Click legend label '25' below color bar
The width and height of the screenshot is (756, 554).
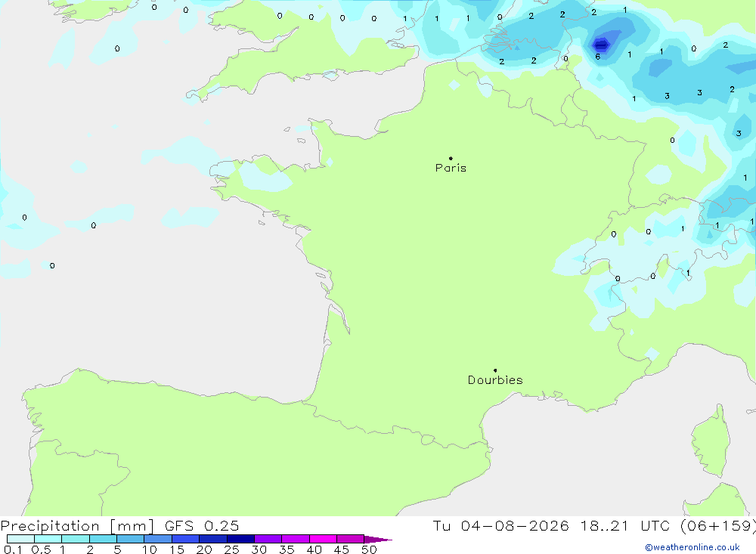click(231, 549)
